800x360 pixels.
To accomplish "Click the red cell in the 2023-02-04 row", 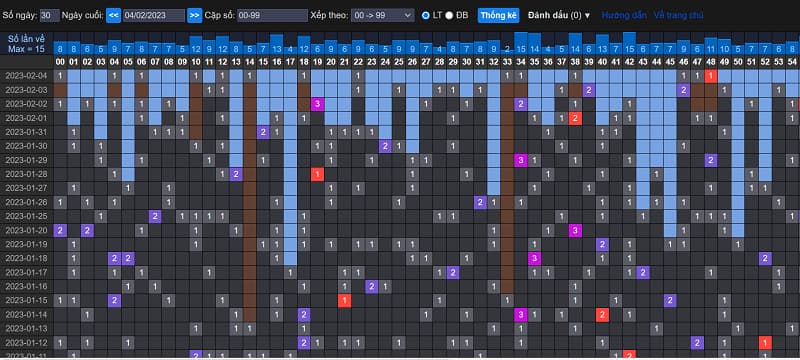I will click(711, 76).
